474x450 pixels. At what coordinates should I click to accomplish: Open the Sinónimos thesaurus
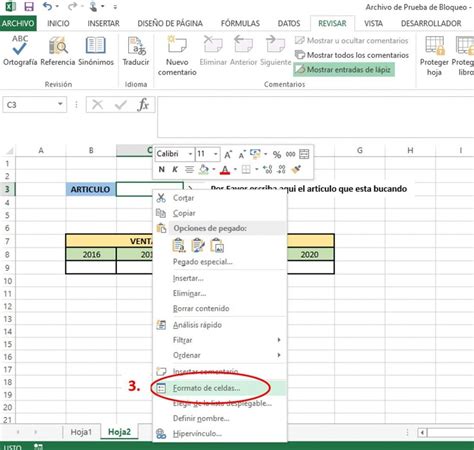pyautogui.click(x=96, y=50)
